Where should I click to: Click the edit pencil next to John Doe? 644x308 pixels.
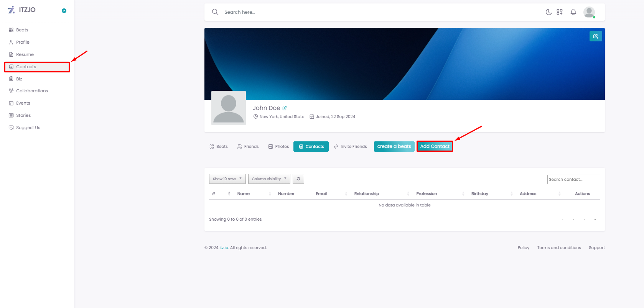pyautogui.click(x=285, y=108)
